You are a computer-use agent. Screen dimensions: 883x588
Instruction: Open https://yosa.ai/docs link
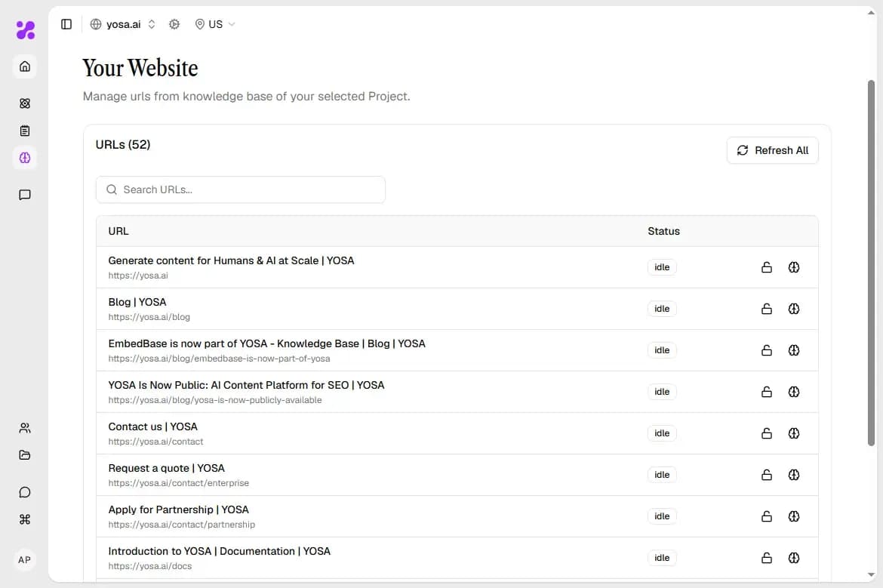pyautogui.click(x=149, y=566)
